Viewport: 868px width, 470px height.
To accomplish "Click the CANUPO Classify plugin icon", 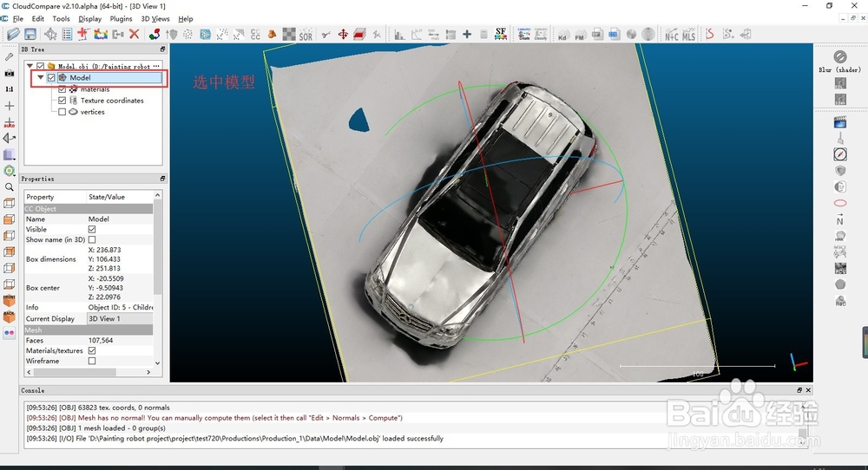I will [x=541, y=35].
